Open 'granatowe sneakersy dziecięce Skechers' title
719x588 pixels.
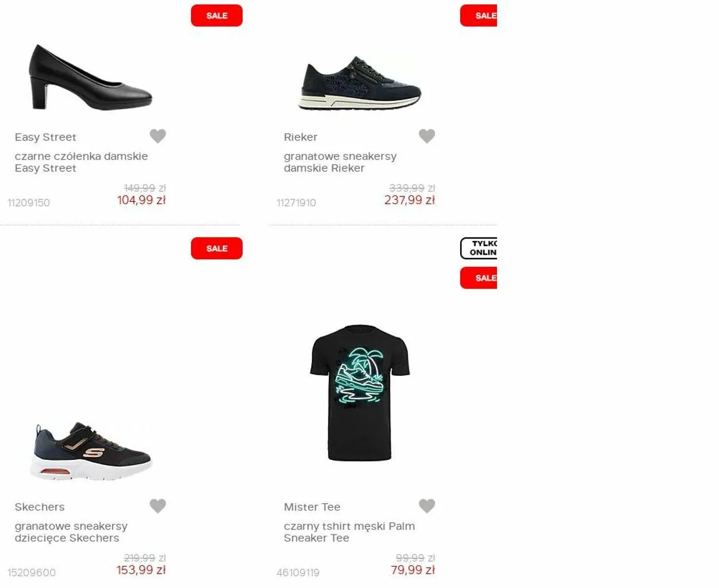pos(71,532)
